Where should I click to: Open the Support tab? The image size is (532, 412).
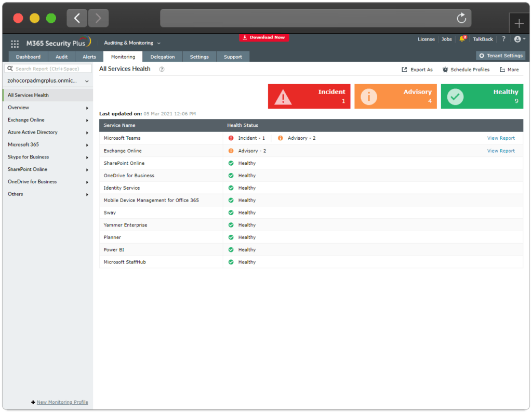tap(233, 57)
